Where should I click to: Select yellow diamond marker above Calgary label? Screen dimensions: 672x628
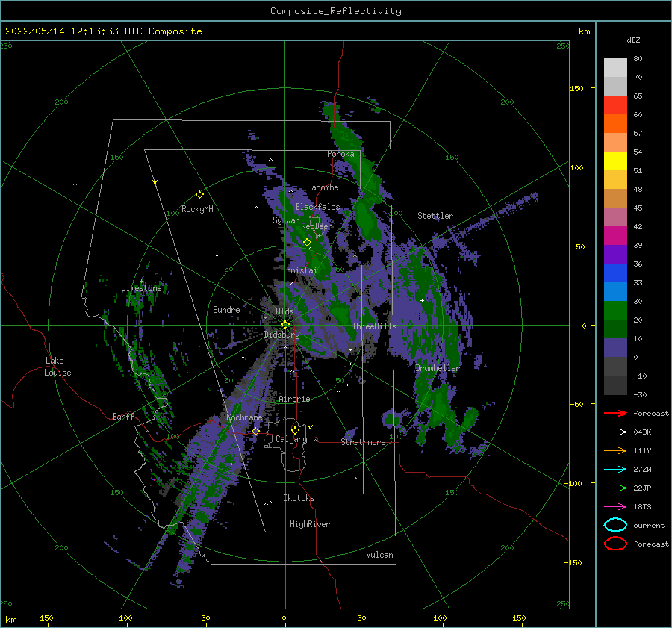tap(295, 430)
